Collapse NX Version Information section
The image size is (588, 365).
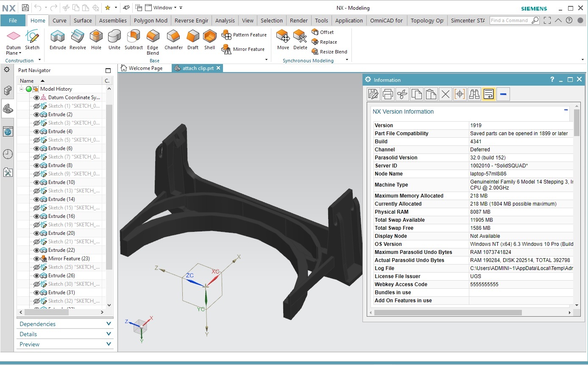[x=566, y=110]
